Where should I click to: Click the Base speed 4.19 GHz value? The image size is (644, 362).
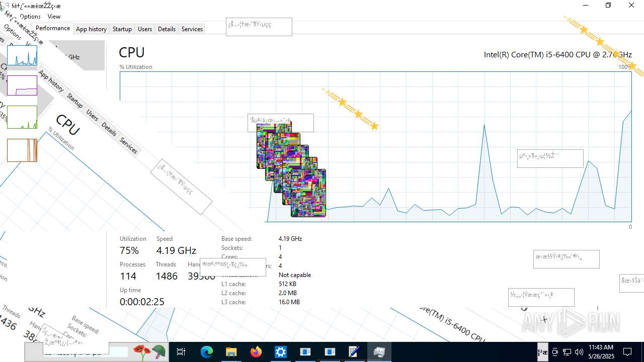coord(290,239)
